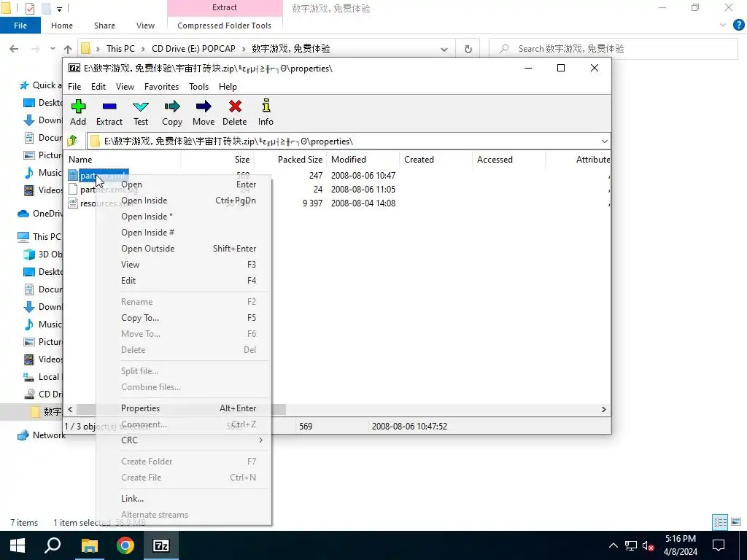Select Network in Explorer navigation pane
The height and width of the screenshot is (560, 747).
pyautogui.click(x=42, y=435)
